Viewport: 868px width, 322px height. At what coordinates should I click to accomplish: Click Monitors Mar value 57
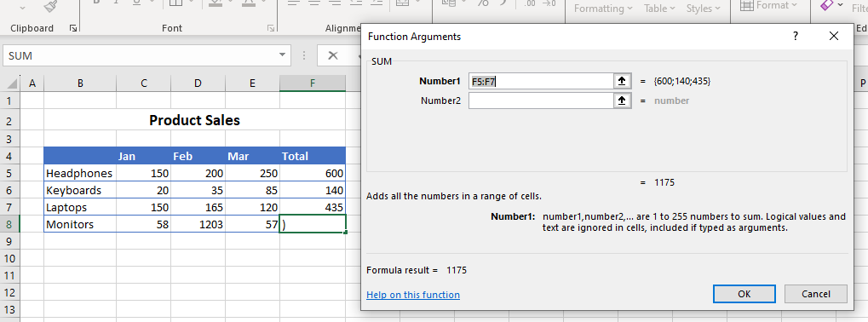[252, 225]
